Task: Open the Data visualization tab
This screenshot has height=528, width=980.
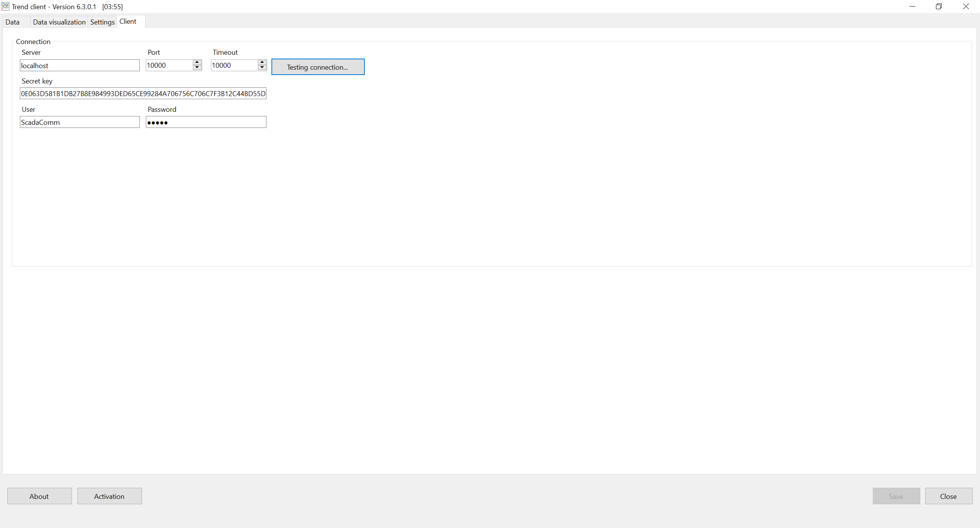Action: tap(59, 22)
